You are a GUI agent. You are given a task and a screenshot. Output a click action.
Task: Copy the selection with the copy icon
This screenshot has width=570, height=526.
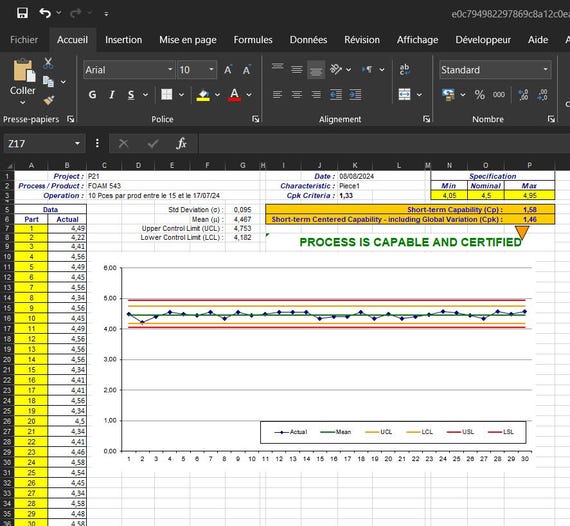(x=48, y=81)
